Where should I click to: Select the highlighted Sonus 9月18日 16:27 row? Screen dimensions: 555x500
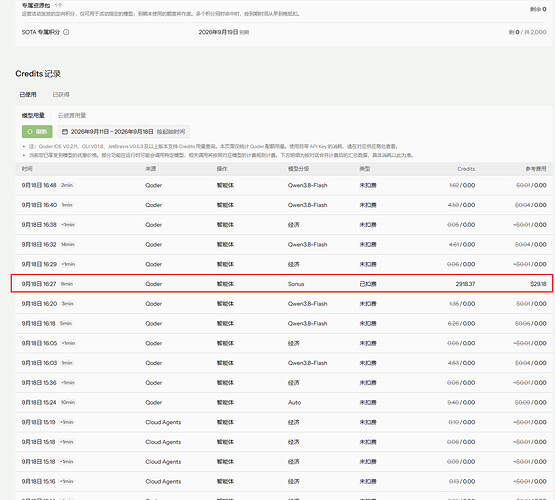(x=282, y=283)
